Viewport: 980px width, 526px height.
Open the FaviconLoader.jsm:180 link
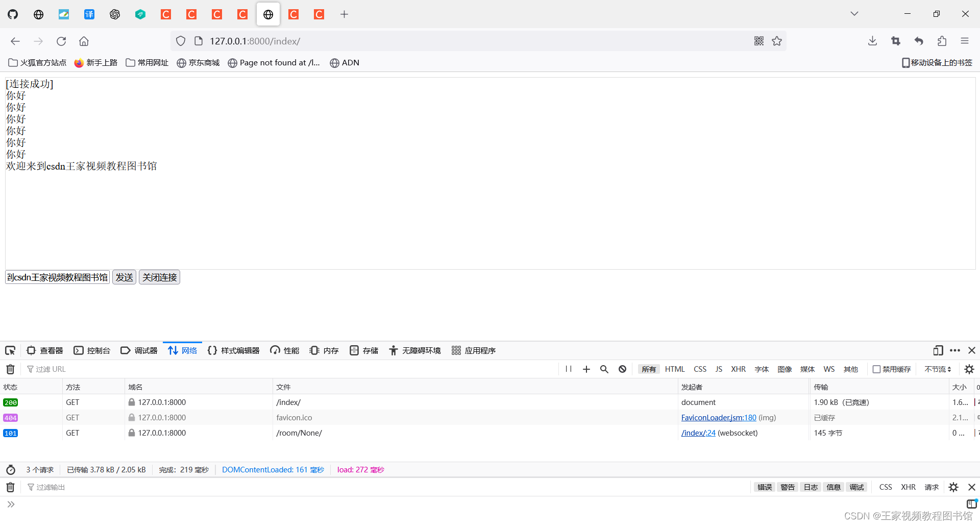click(719, 417)
